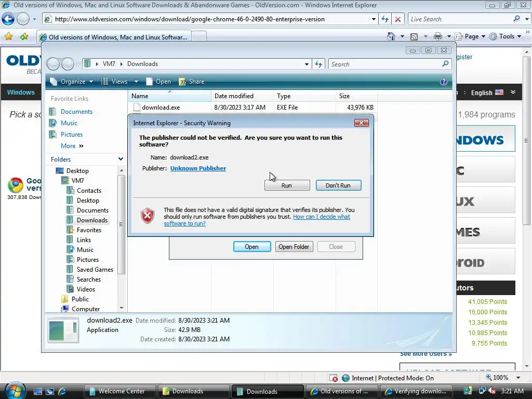Click the Open toolbar item in Explorer
This screenshot has width=532, height=399.
coord(158,82)
